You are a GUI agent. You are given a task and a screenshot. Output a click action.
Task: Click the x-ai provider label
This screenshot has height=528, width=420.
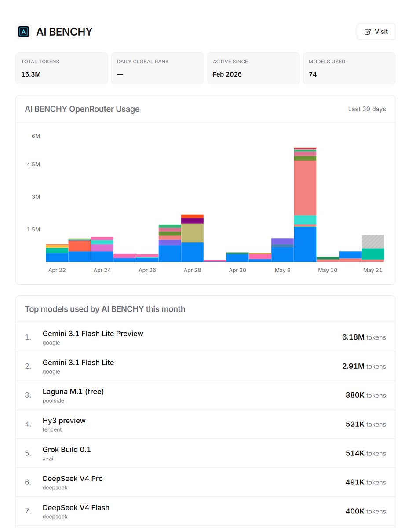[x=48, y=459]
